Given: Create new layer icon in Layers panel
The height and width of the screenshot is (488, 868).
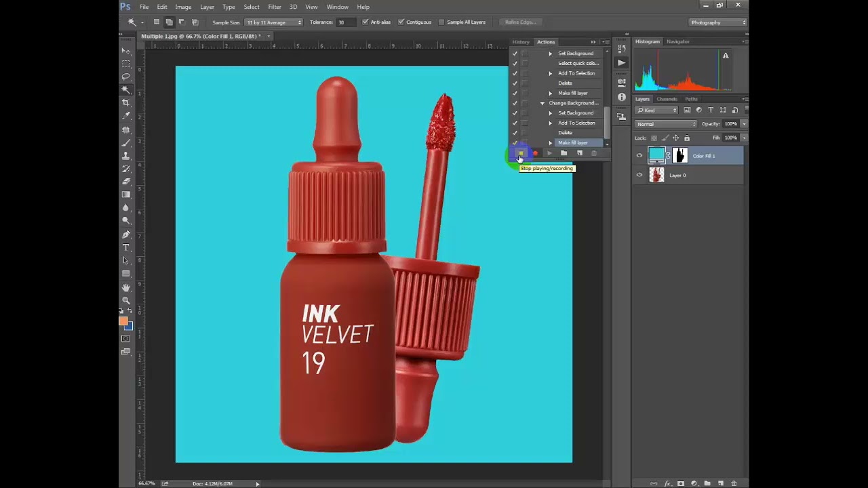Looking at the screenshot, I should pyautogui.click(x=721, y=483).
